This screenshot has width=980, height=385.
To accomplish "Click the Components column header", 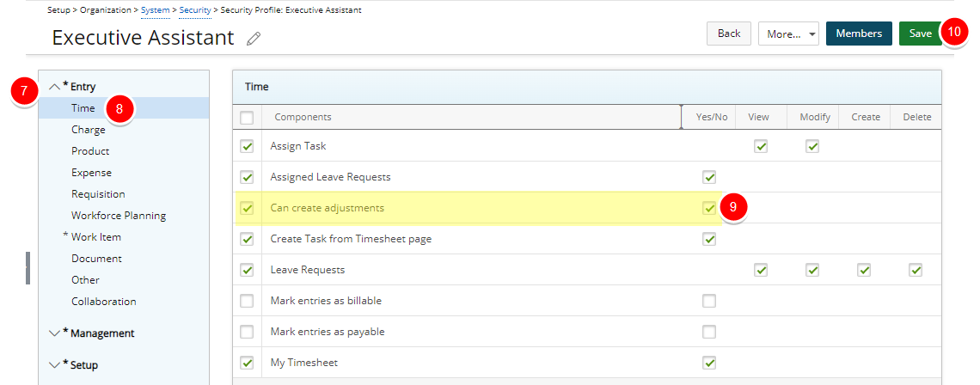I will click(x=303, y=117).
